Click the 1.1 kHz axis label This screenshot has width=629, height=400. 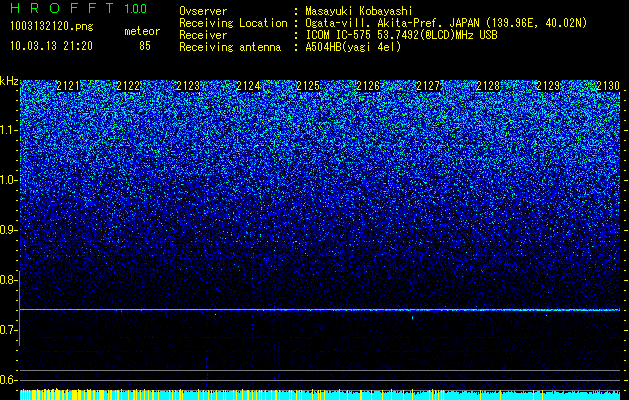[8, 130]
